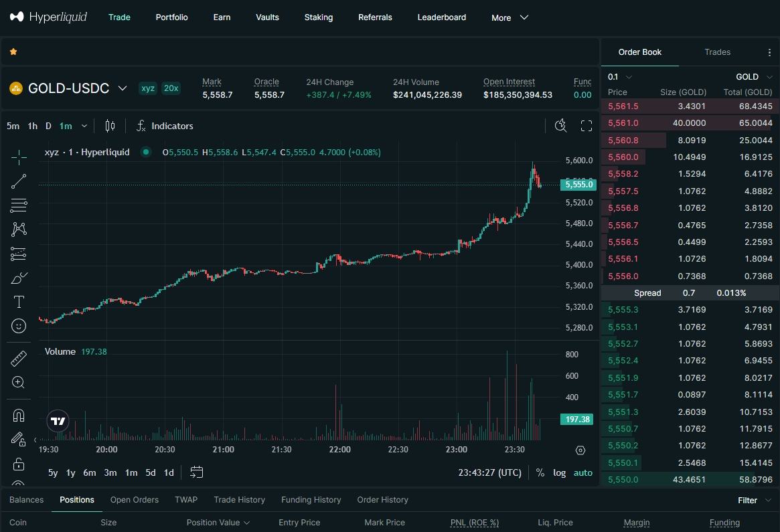Toggle percent scale on chart

[x=540, y=473]
